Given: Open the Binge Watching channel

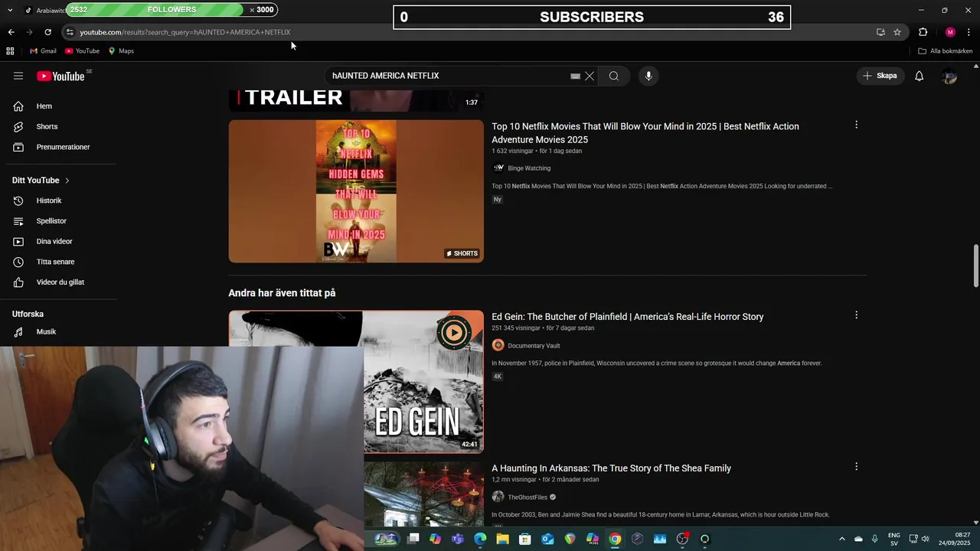Looking at the screenshot, I should click(529, 168).
